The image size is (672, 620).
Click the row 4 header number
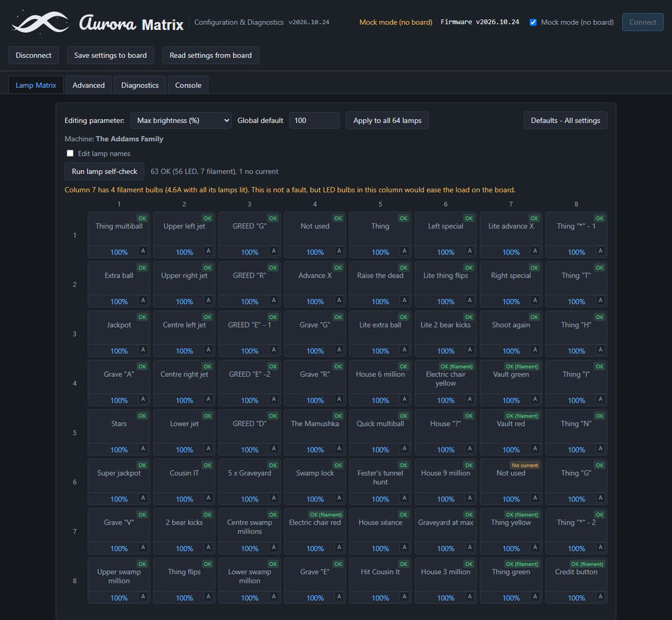click(75, 384)
